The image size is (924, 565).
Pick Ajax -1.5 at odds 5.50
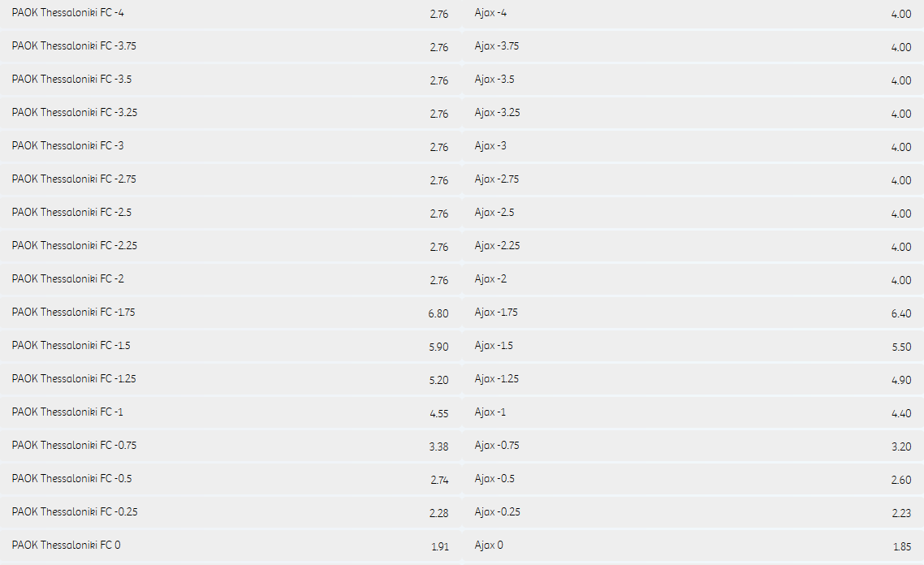click(x=693, y=346)
